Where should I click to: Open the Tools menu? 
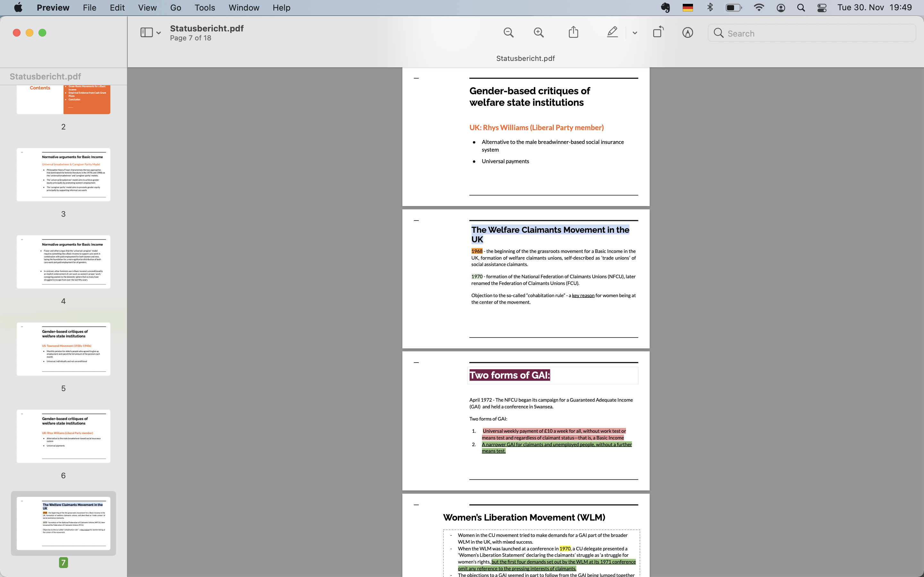(x=205, y=8)
